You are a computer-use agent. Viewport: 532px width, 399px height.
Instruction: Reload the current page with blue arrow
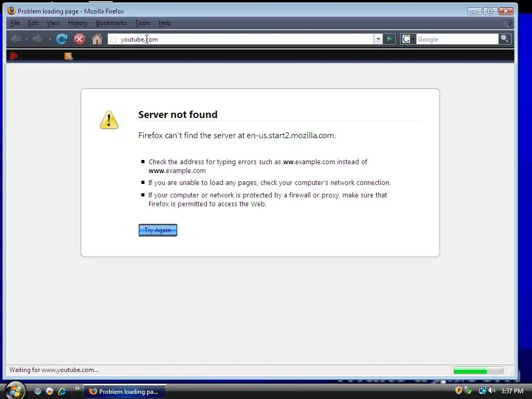point(62,39)
